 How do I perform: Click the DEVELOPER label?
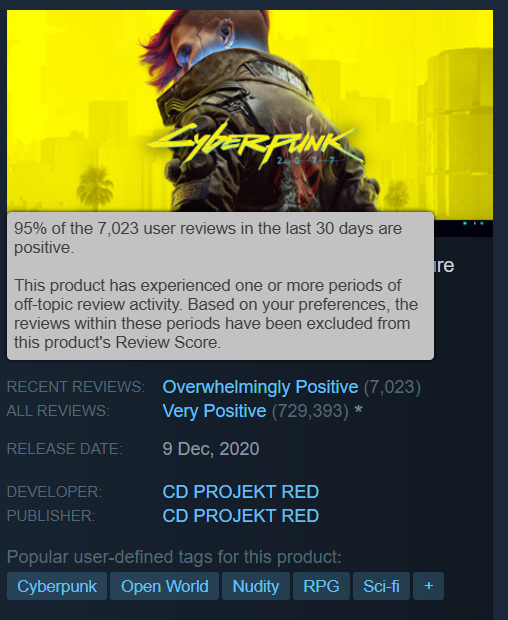[x=55, y=492]
